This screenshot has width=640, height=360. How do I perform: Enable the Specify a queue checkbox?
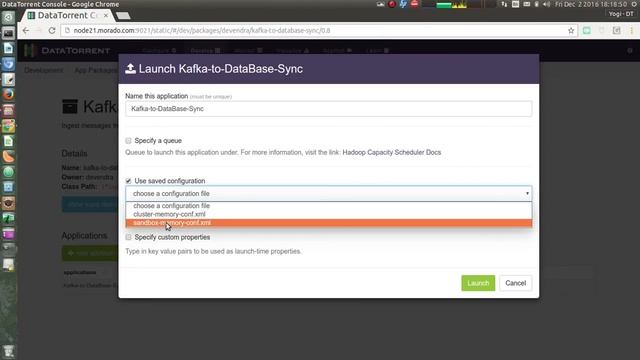129,141
